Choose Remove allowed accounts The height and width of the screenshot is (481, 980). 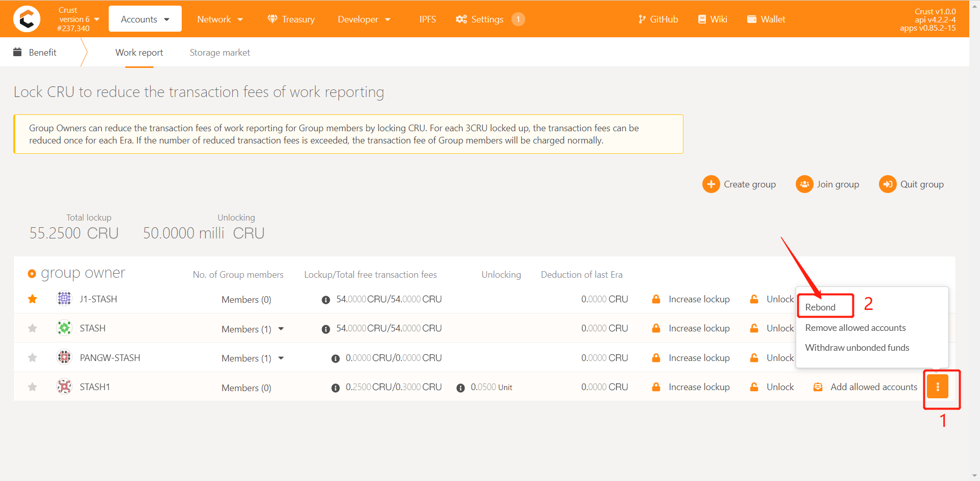tap(855, 328)
